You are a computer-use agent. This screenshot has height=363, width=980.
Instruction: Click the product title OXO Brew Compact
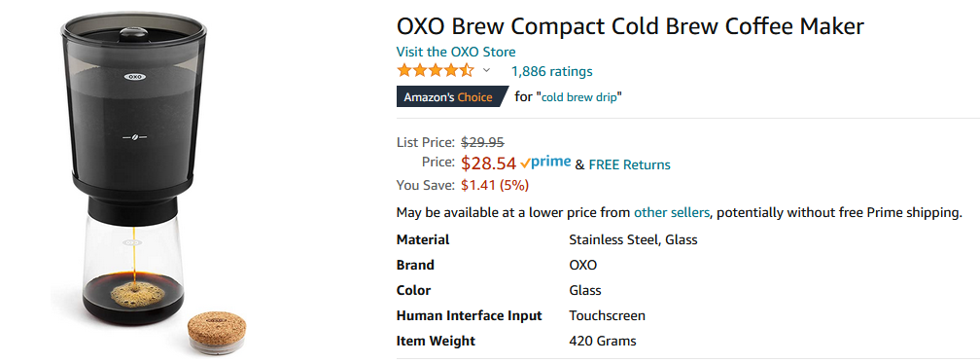coord(630,26)
